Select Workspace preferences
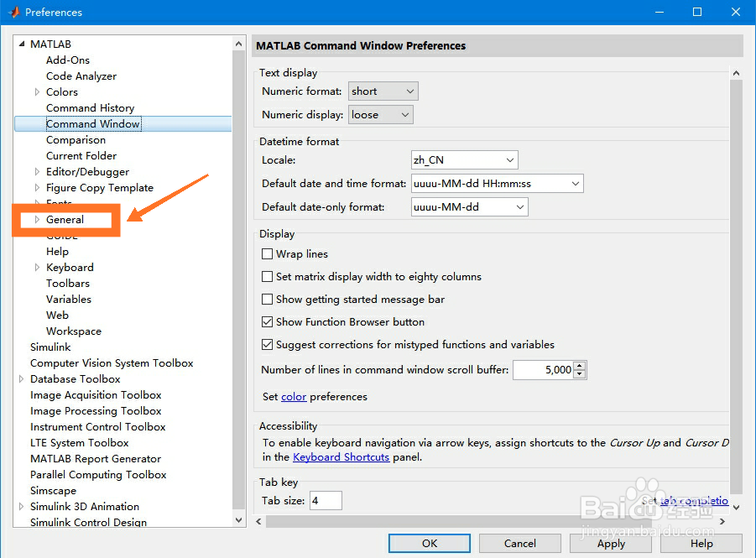This screenshot has width=756, height=558. (74, 331)
